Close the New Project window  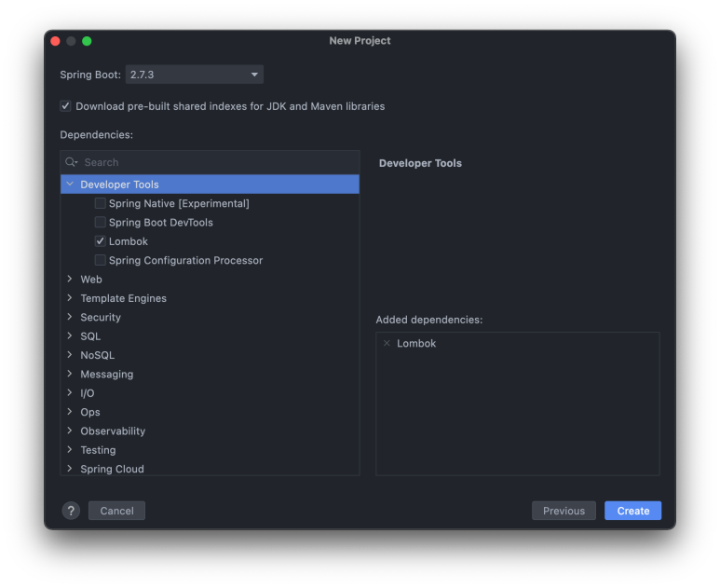(56, 41)
